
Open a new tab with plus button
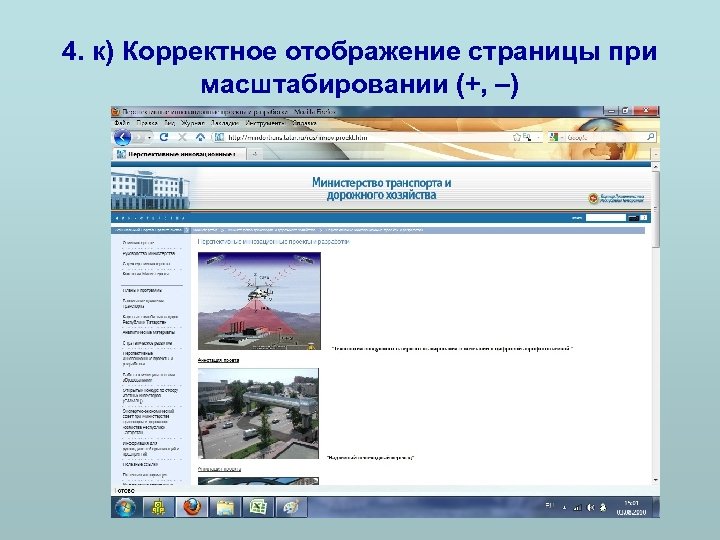254,154
